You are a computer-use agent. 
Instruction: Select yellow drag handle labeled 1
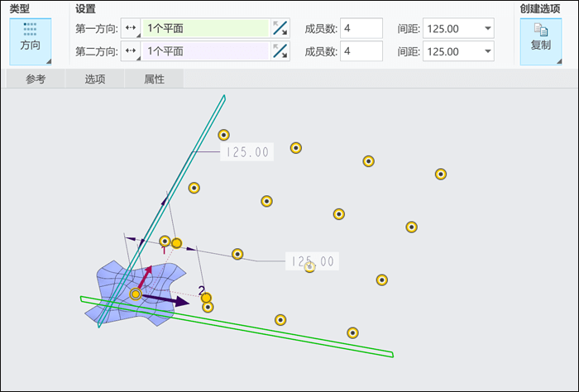[x=176, y=243]
